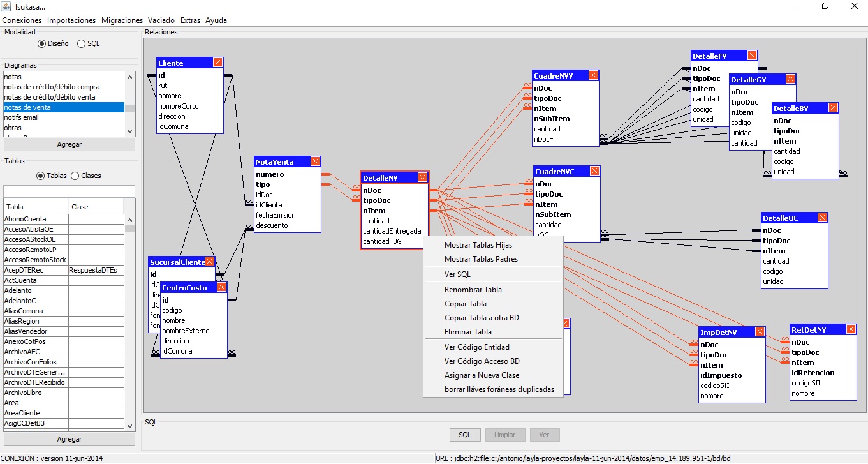Select AliasComuna table row

click(64, 311)
